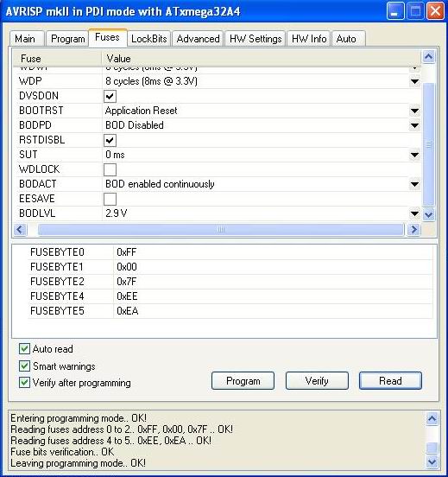Expand the BOOTRST dropdown arrow

(414, 111)
